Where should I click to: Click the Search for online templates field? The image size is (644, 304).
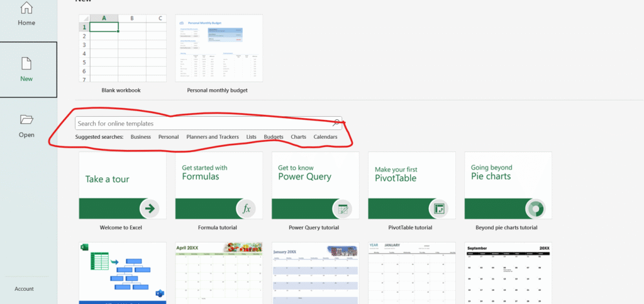[201, 124]
